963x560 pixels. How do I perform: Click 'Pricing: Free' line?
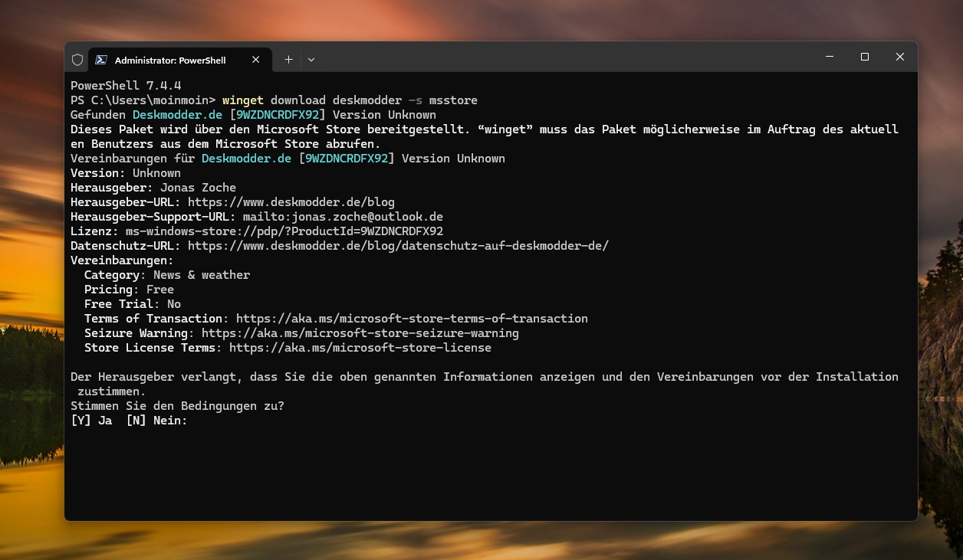point(129,290)
